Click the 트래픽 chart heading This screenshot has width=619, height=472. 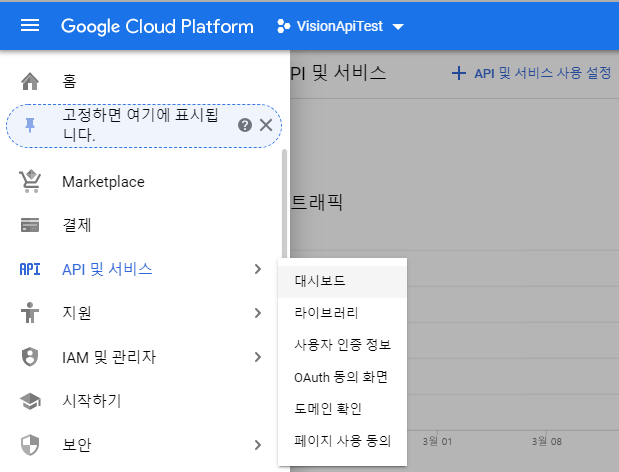pos(316,202)
